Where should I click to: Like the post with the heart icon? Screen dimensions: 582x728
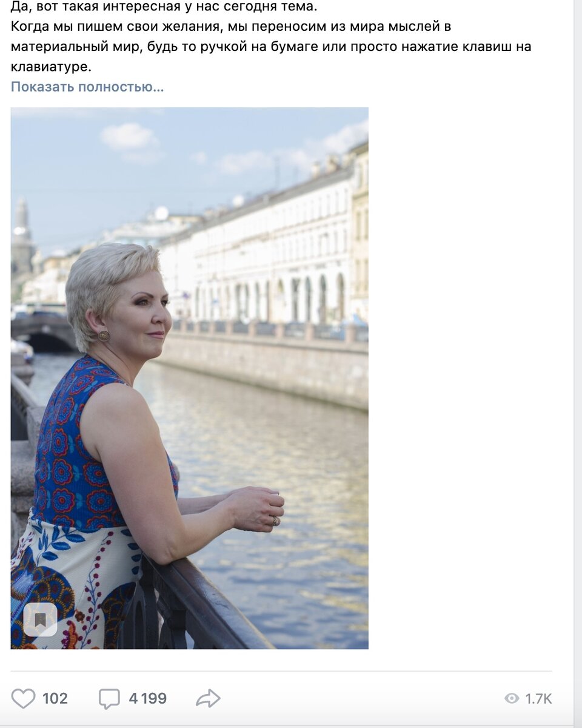(x=24, y=698)
